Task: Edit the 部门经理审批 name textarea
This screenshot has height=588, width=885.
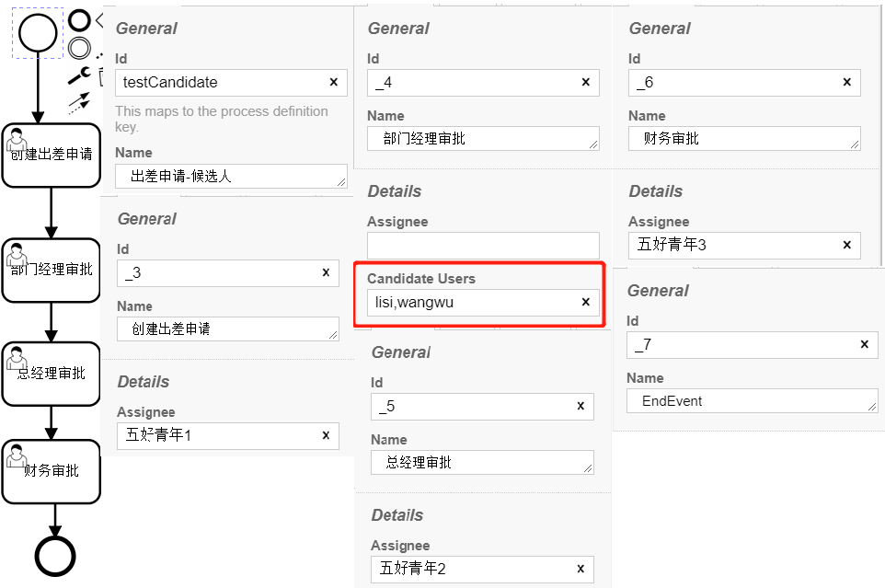Action: pyautogui.click(x=483, y=138)
